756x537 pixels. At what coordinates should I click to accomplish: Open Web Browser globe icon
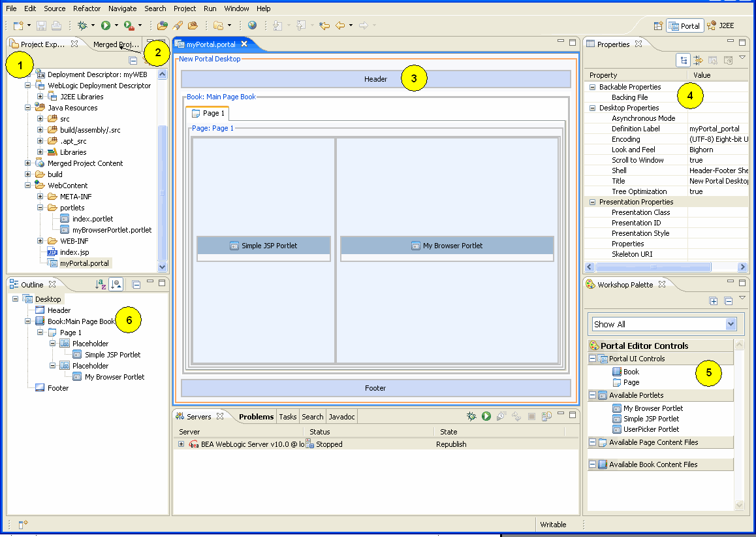252,25
